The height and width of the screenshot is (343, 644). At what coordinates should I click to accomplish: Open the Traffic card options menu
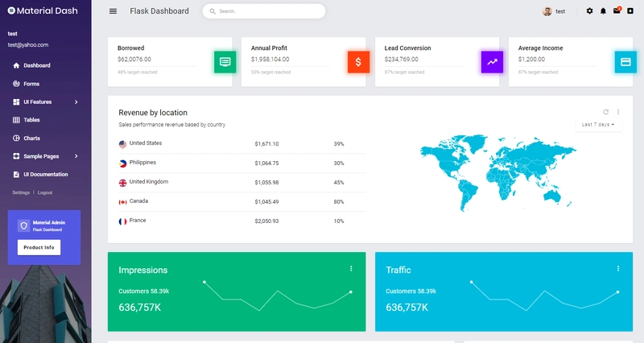point(617,268)
